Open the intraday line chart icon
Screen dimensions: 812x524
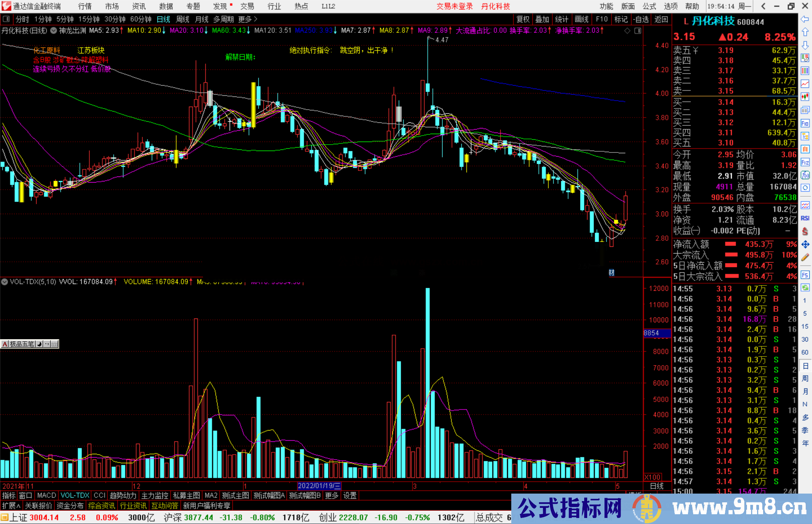point(805,84)
